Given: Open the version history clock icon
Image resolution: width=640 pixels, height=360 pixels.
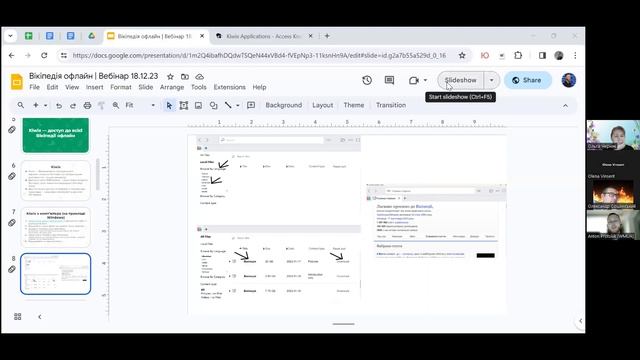Looking at the screenshot, I should (x=367, y=80).
